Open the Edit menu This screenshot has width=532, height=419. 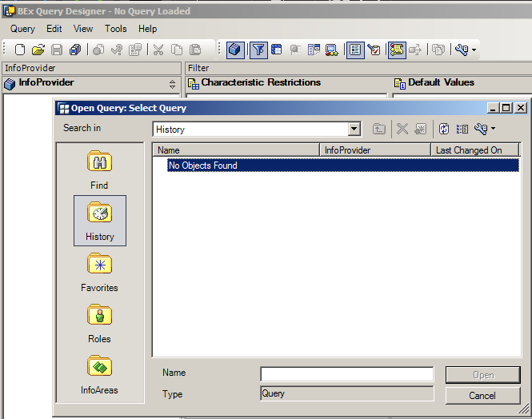pos(54,29)
